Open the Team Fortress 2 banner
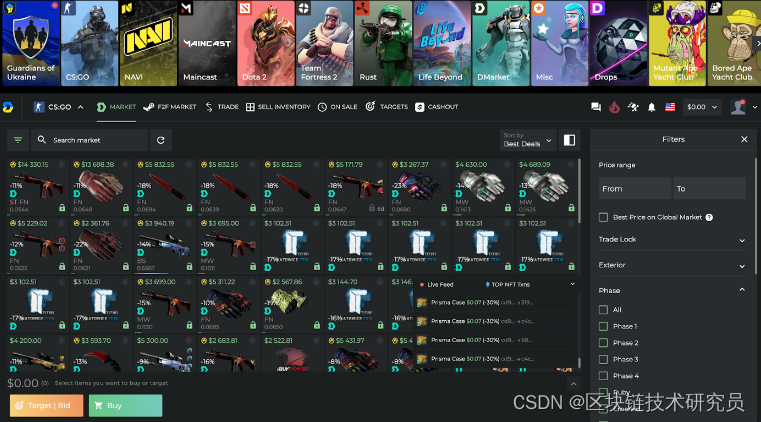This screenshot has width=761, height=422. [x=325, y=43]
